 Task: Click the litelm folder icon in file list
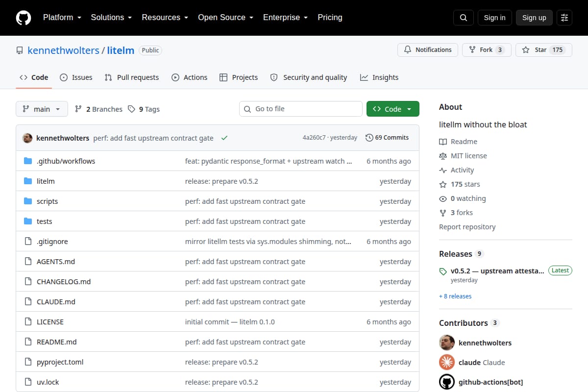click(28, 181)
